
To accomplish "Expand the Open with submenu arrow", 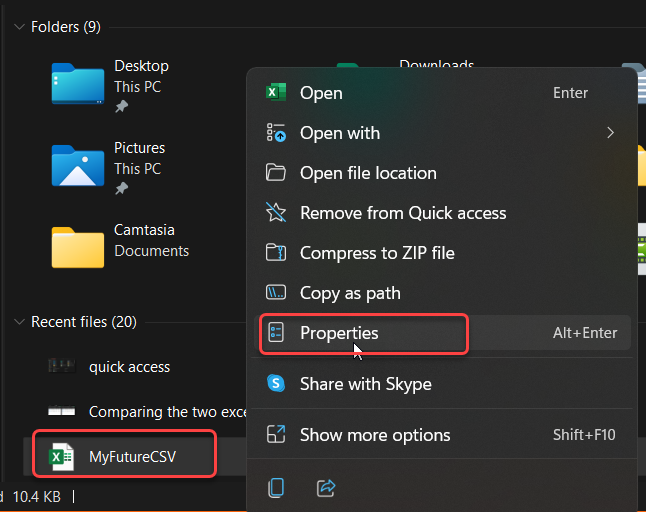I will pyautogui.click(x=609, y=133).
